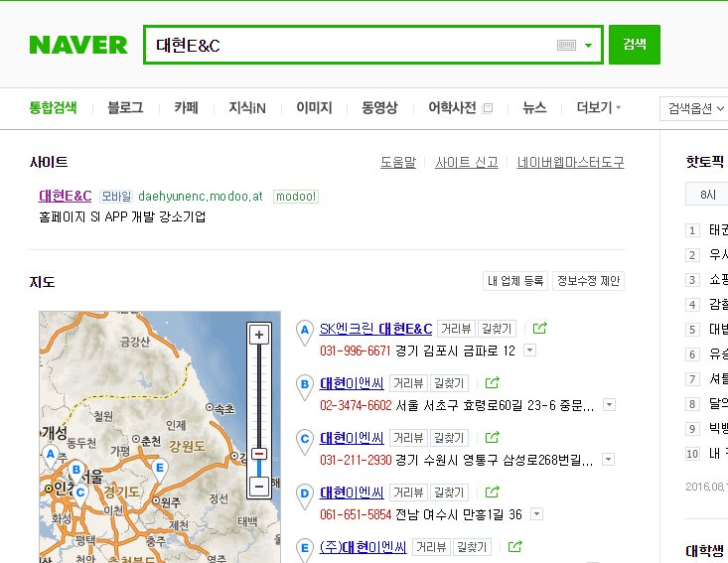Click list pin icon E
The image size is (728, 563).
pos(305,551)
